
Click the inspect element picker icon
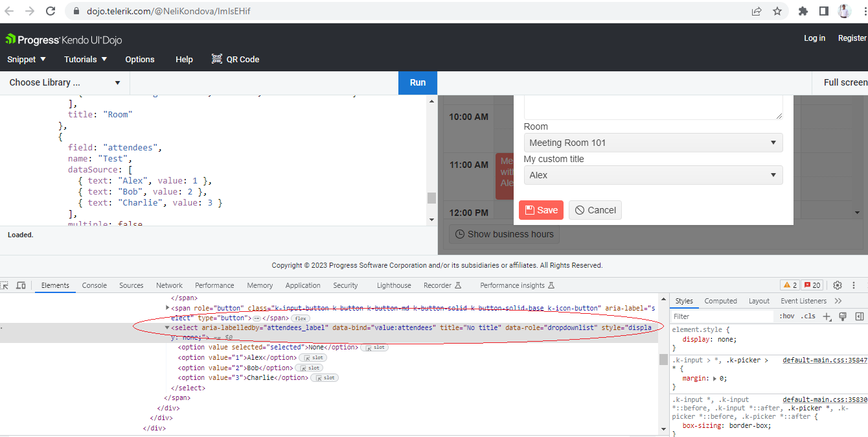click(x=5, y=285)
